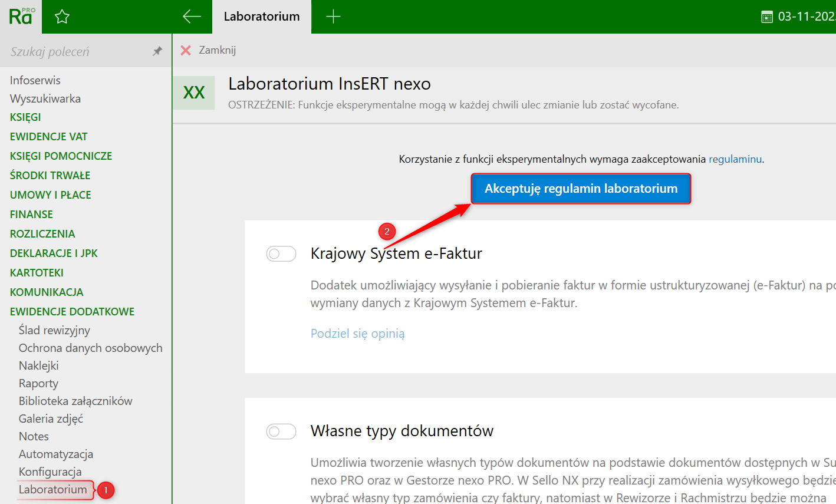This screenshot has height=504, width=836.
Task: Switch to the Laboratorium tab
Action: pyautogui.click(x=262, y=17)
